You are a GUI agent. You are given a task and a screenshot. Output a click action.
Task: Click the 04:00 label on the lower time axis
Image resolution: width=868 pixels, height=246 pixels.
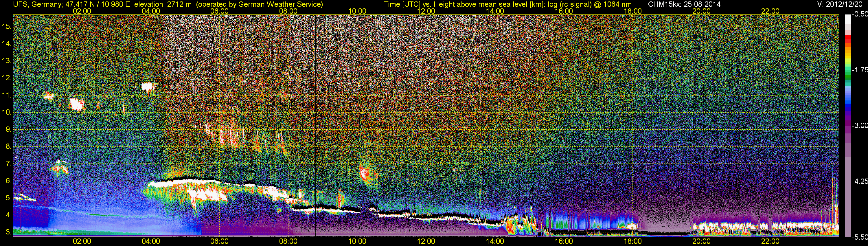pos(151,241)
